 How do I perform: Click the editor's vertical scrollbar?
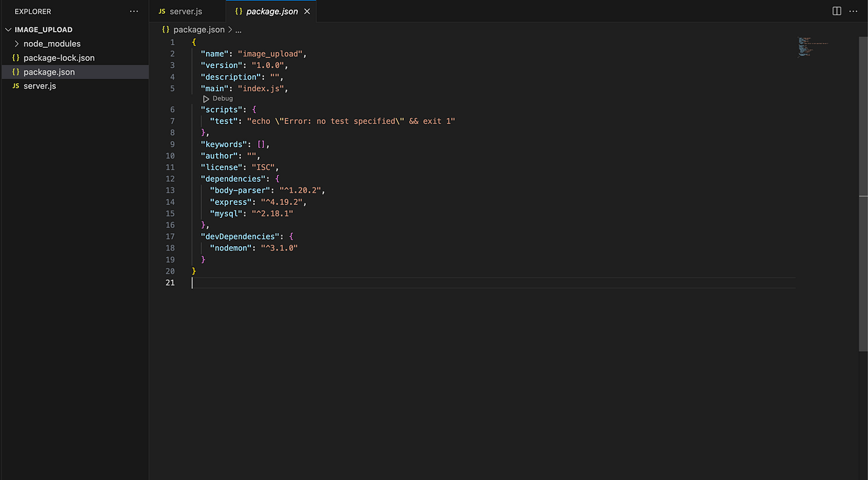[x=863, y=116]
